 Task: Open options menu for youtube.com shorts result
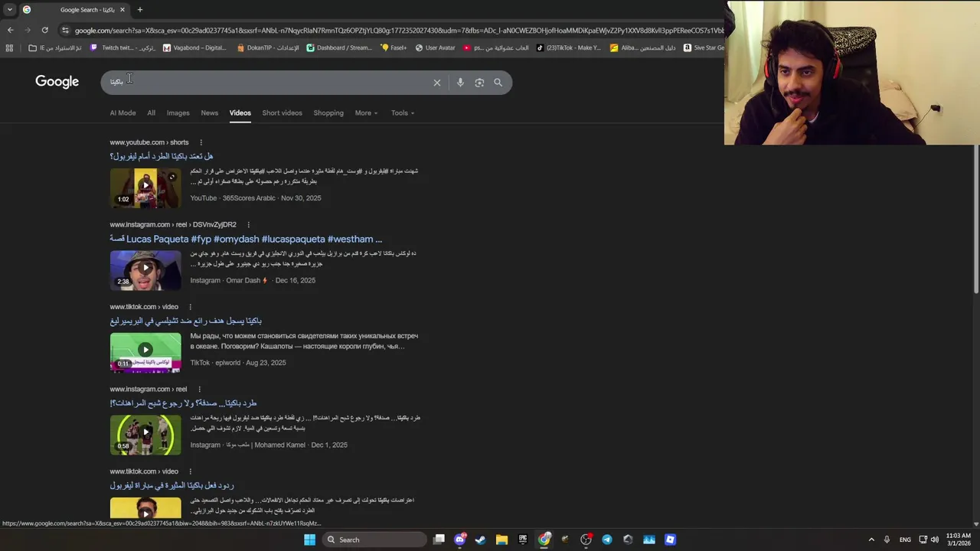tap(201, 142)
